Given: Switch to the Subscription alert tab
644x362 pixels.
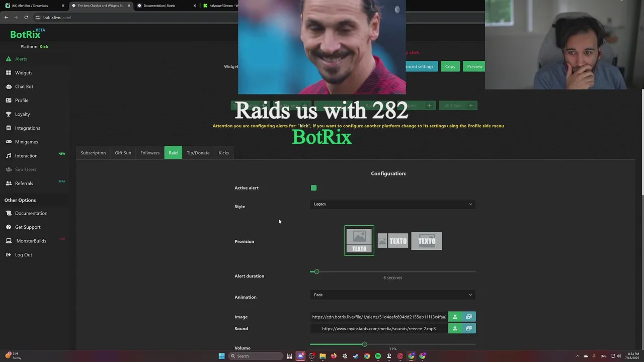Looking at the screenshot, I should (93, 153).
